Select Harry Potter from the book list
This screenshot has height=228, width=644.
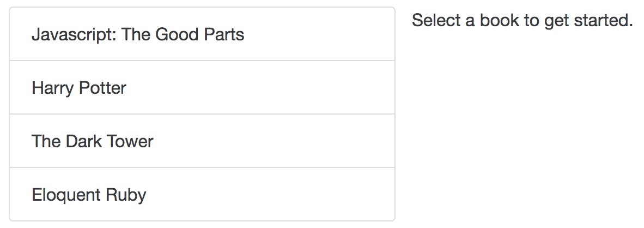click(x=202, y=87)
